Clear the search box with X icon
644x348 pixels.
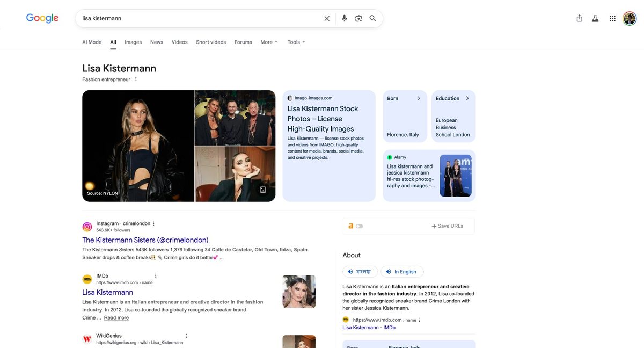pos(327,18)
